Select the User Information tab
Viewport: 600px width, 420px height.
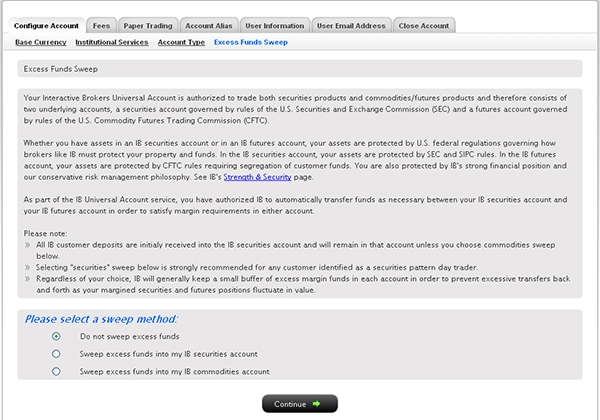point(275,26)
